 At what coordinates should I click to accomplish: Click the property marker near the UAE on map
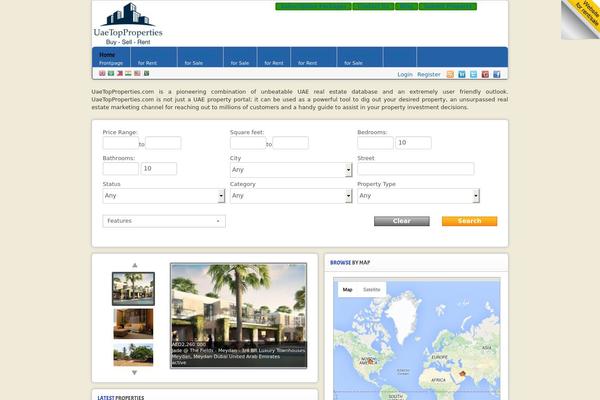pyautogui.click(x=462, y=373)
